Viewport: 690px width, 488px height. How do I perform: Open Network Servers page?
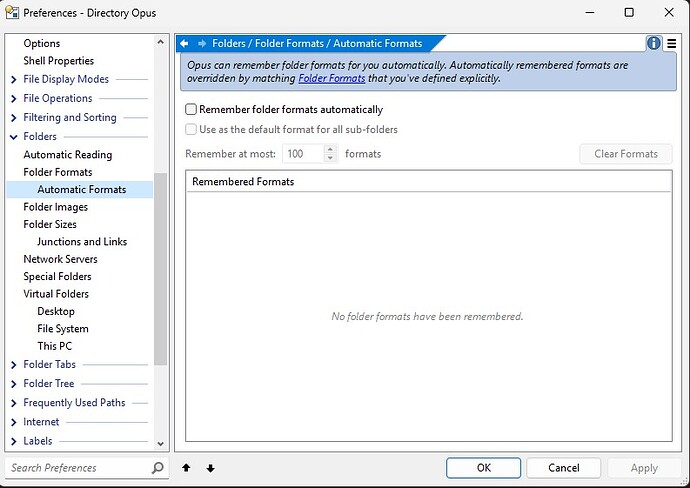[60, 259]
